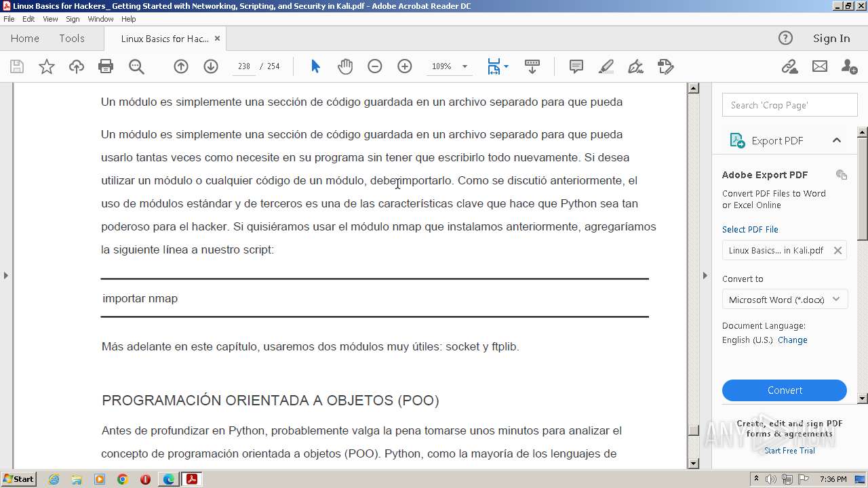Open the folder explorer taskbar icon
The image size is (868, 488).
[x=77, y=479]
